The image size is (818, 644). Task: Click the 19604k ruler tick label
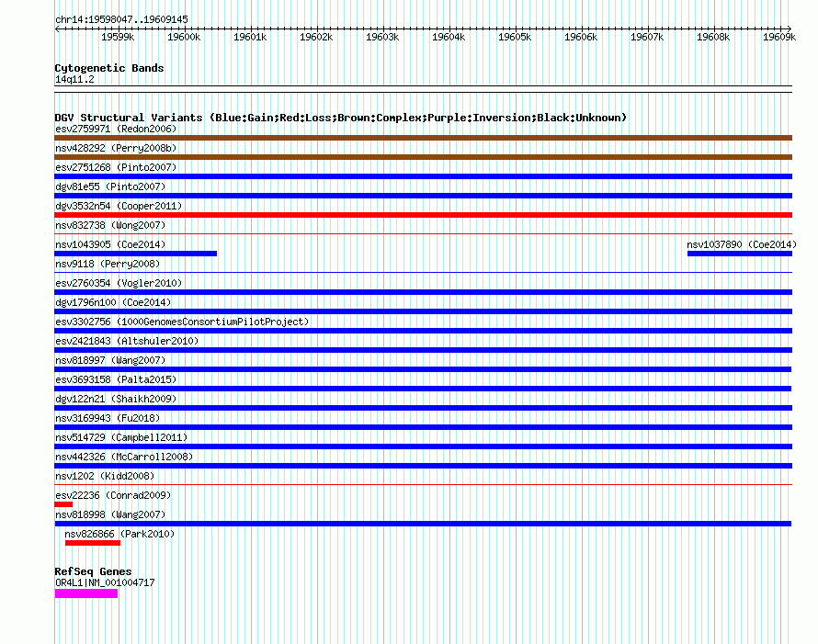[x=449, y=37]
